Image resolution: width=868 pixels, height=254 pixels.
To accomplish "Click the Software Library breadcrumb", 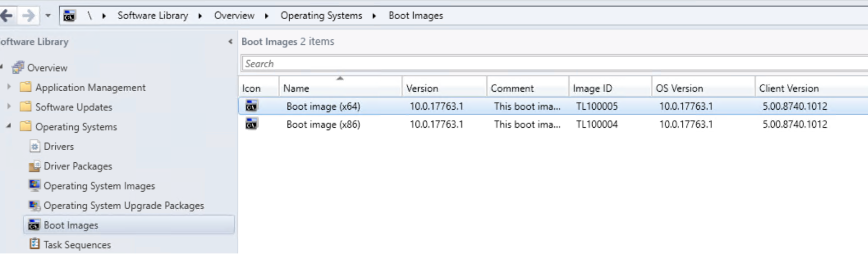I will [x=153, y=16].
